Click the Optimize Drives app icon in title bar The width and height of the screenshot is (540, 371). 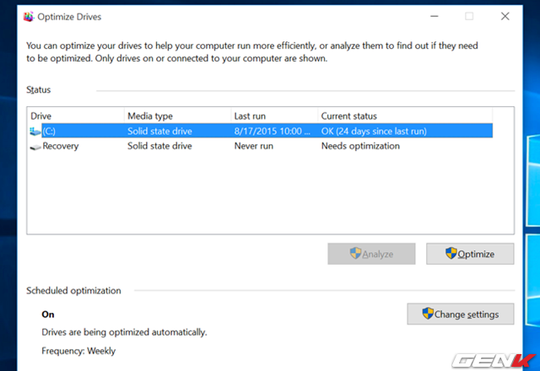tap(29, 17)
